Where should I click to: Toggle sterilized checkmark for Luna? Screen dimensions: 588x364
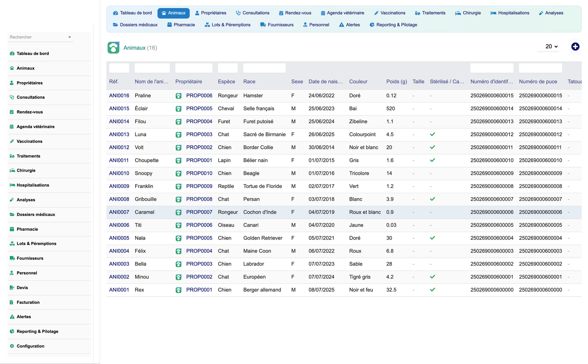pyautogui.click(x=433, y=134)
